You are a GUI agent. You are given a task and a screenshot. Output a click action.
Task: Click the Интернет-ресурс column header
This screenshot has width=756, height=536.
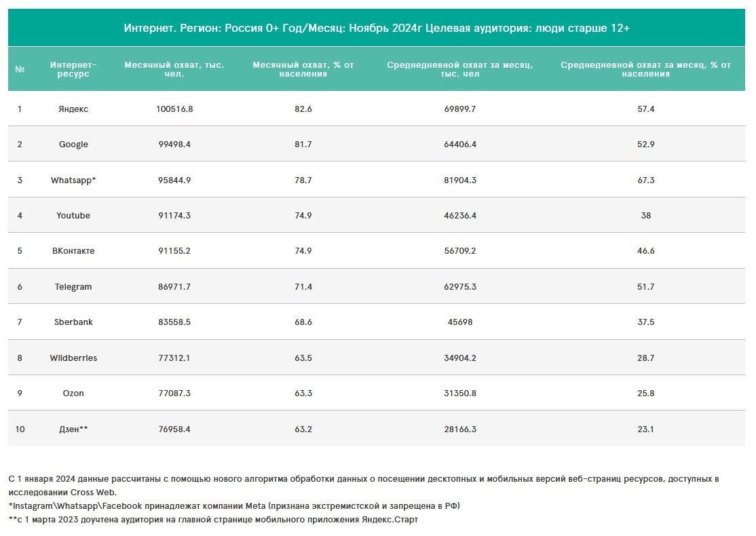pos(73,69)
